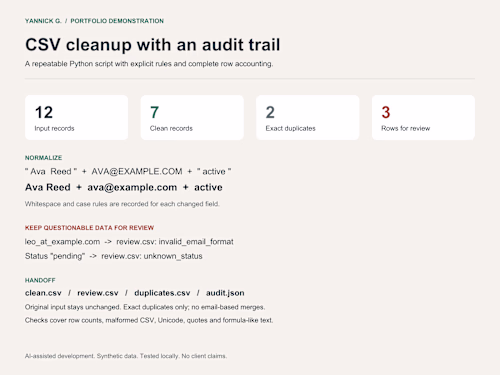This screenshot has width=500, height=375.
Task: Click 'KEEP QUESTIONABLE DATA FOR REVIEW' heading
Action: tap(89, 228)
